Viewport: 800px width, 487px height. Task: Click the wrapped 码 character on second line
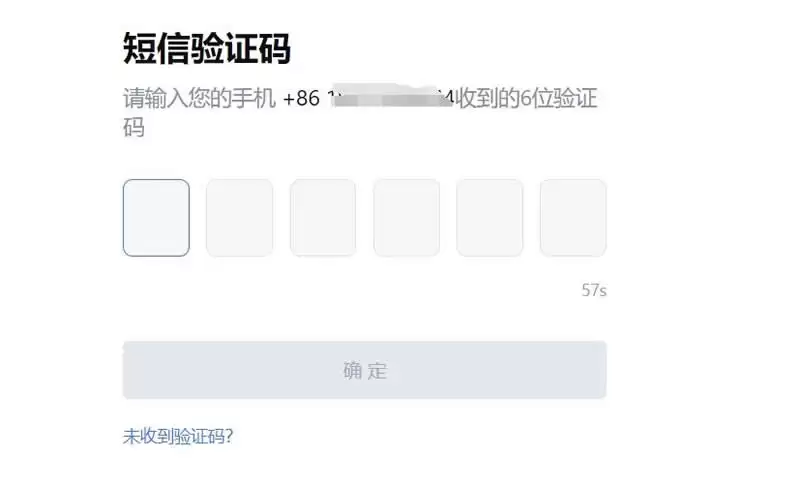134,128
